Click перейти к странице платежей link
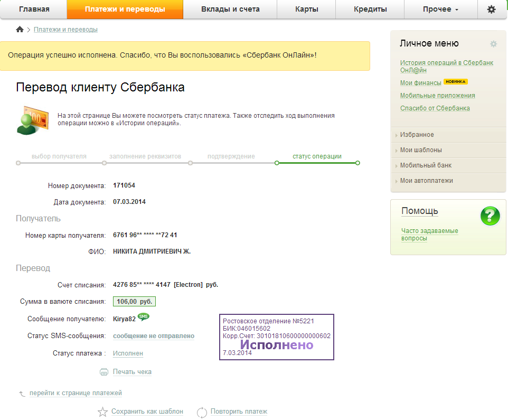Viewport: 508px width, 420px height. [76, 393]
